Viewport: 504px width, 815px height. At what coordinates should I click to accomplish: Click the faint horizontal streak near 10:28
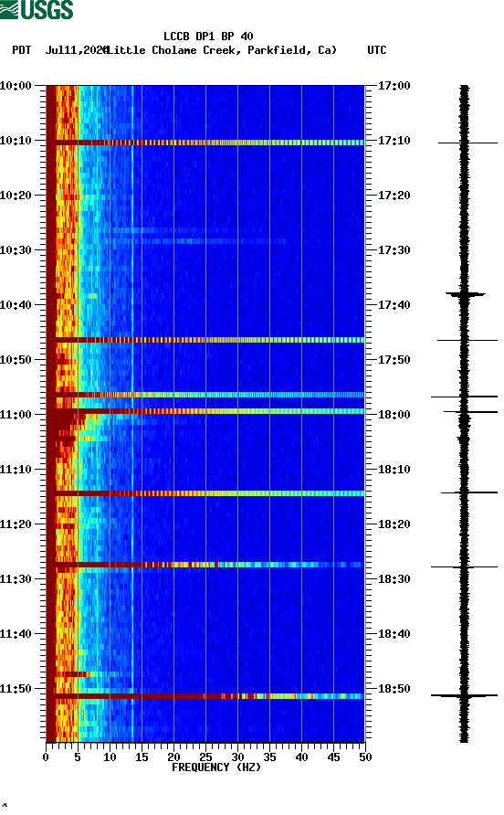pos(197,241)
